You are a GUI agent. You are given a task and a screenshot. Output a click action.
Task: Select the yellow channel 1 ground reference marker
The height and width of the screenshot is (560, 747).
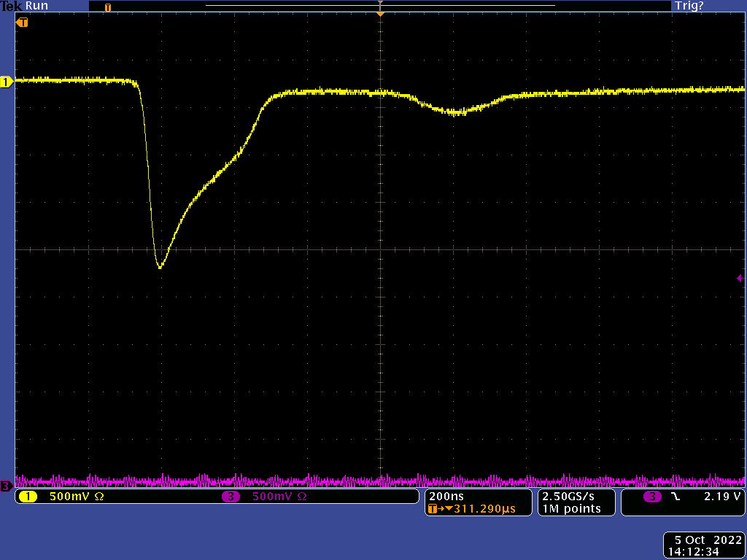click(7, 82)
